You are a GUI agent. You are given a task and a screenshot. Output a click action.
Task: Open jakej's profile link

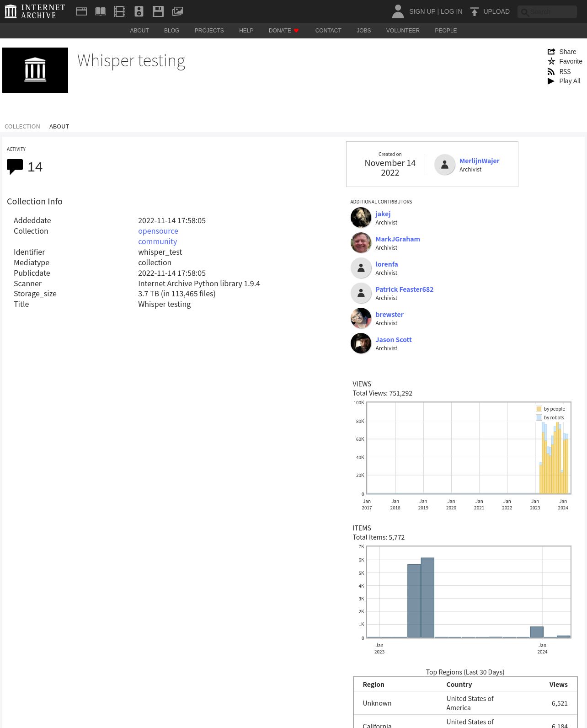383,214
